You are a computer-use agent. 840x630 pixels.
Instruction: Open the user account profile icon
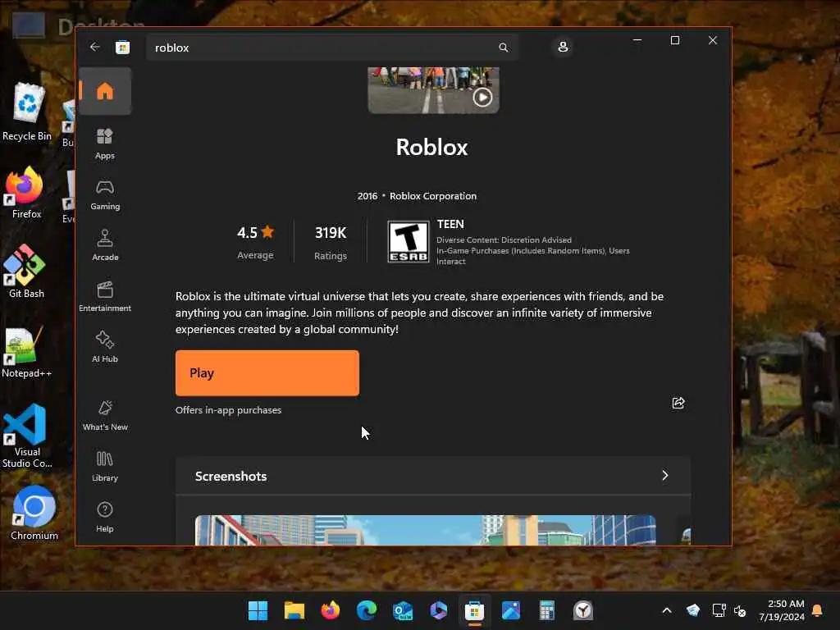tap(563, 47)
